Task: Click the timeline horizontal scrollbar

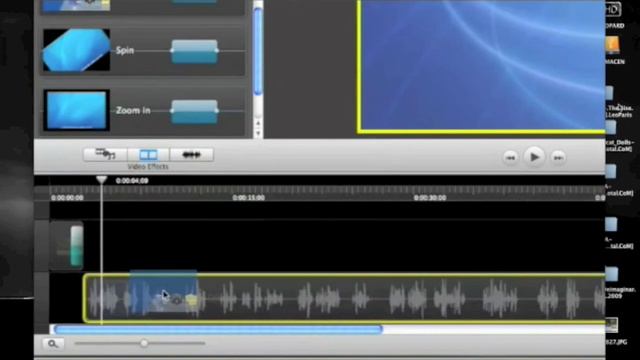Action: click(218, 329)
